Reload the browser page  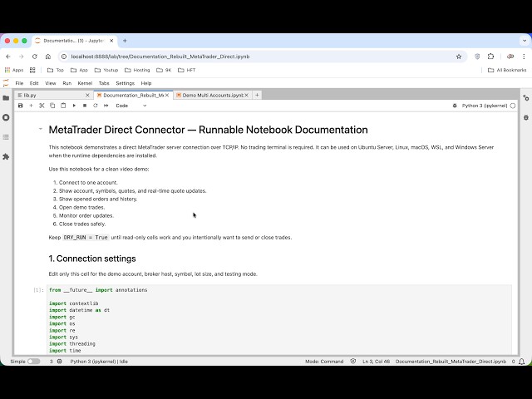click(35, 57)
